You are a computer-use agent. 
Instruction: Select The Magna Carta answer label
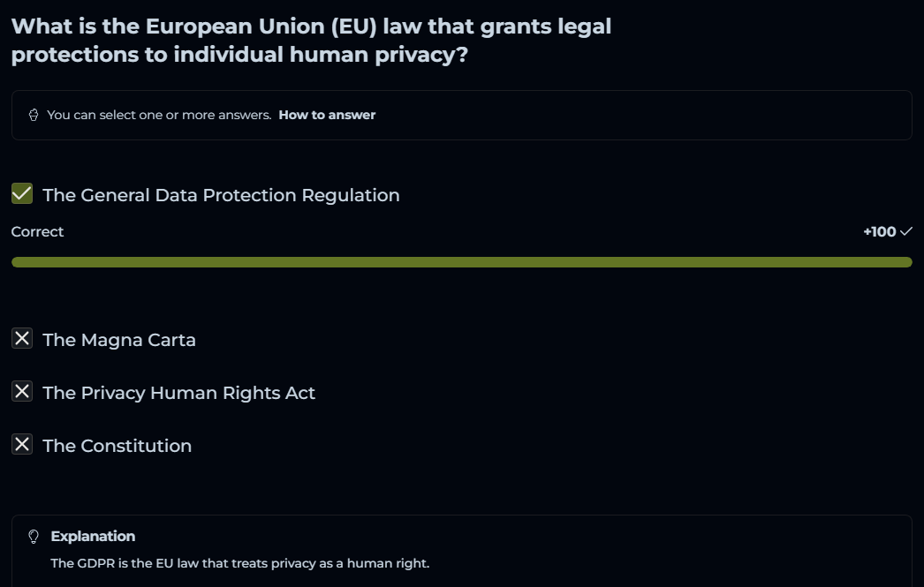click(x=119, y=340)
